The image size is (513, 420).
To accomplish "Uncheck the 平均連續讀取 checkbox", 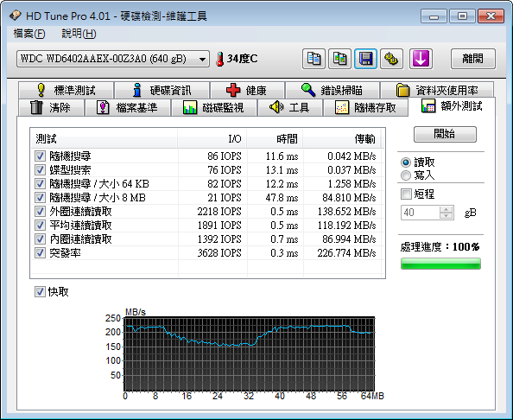I will pos(40,226).
